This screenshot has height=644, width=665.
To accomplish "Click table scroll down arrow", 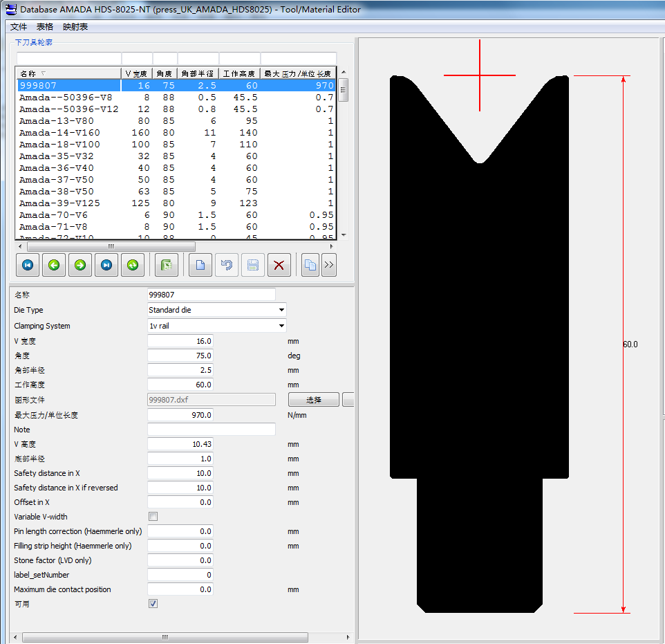I will 344,234.
